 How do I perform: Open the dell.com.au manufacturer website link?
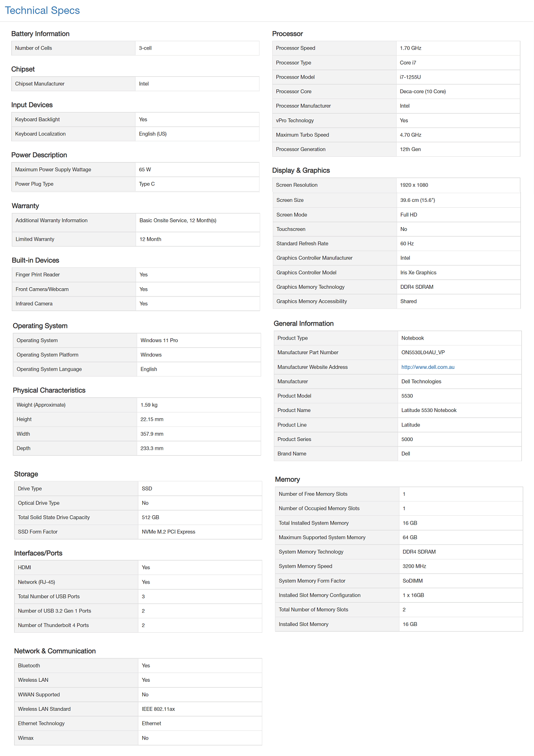pyautogui.click(x=428, y=367)
